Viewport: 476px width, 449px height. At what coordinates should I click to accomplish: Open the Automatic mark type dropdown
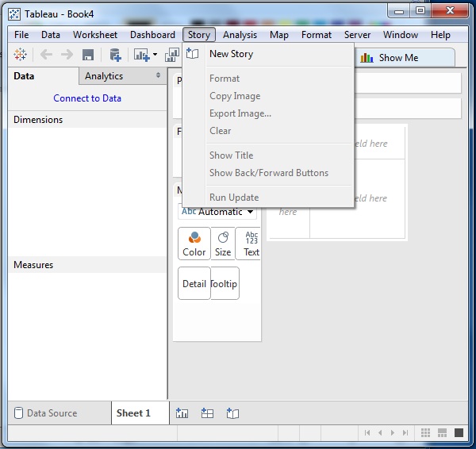pos(218,212)
